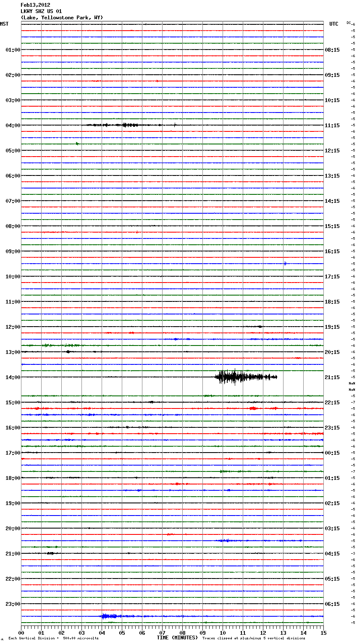
Task: Click the 19:15 UTC time label
Action: tap(332, 327)
